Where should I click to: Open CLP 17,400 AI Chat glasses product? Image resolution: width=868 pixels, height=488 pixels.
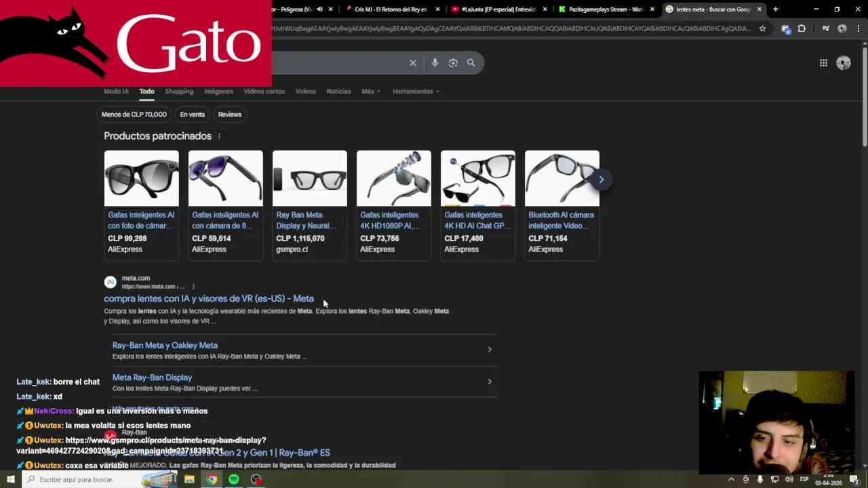pyautogui.click(x=477, y=205)
